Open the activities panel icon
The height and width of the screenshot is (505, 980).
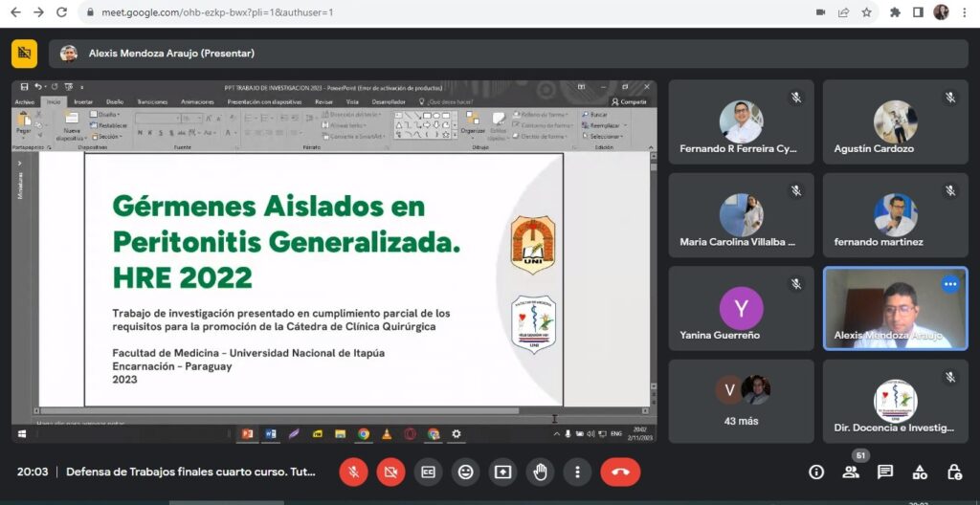tap(920, 472)
